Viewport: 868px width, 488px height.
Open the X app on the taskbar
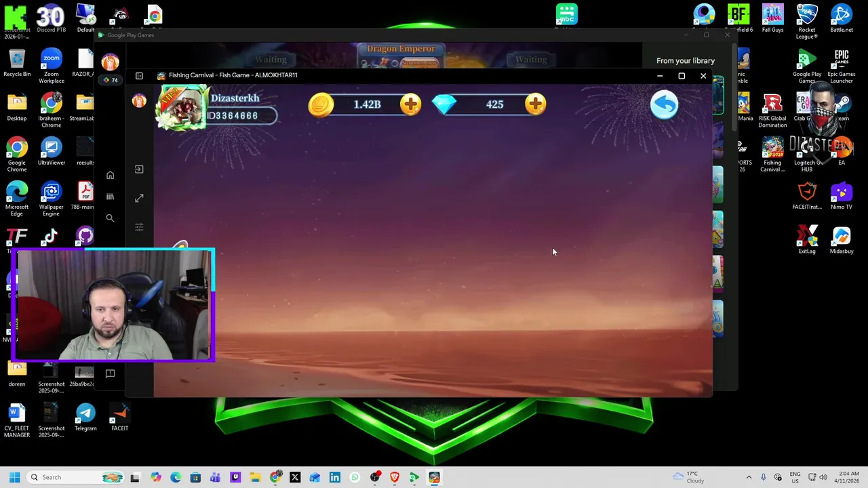(x=295, y=477)
